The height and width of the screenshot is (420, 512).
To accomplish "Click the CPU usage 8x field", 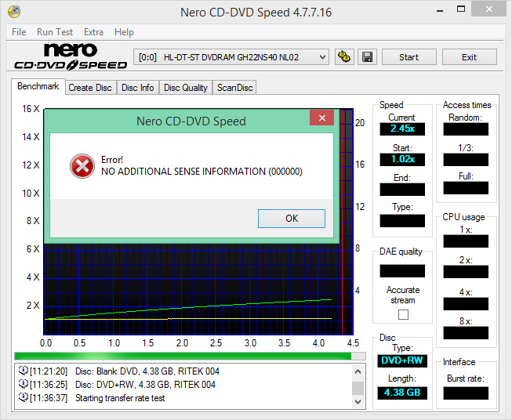I will click(x=466, y=333).
